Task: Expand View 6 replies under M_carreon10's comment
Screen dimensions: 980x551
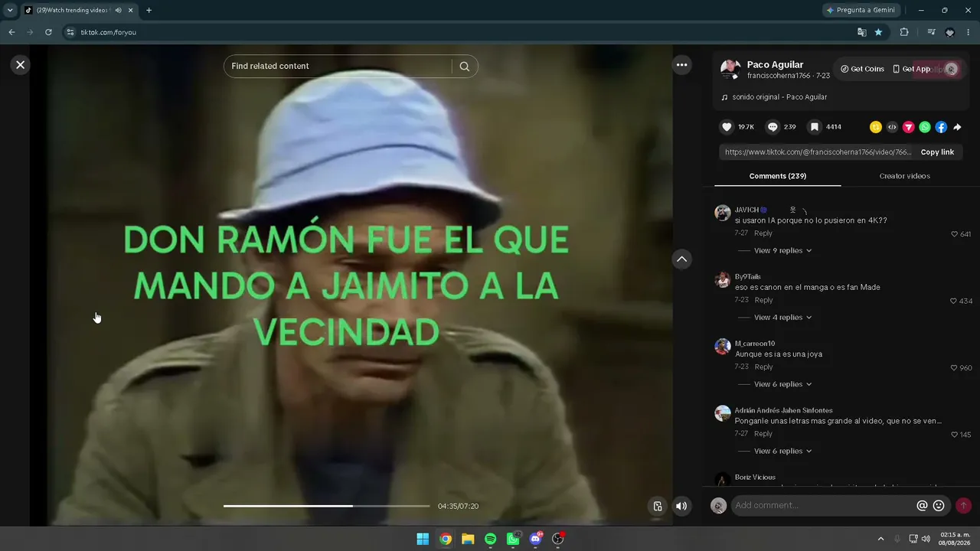Action: click(782, 384)
